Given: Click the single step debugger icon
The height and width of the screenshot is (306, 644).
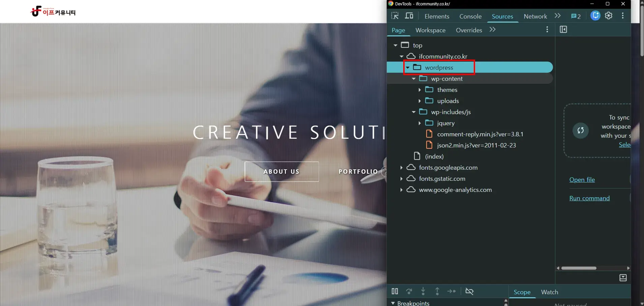Looking at the screenshot, I should tap(451, 291).
